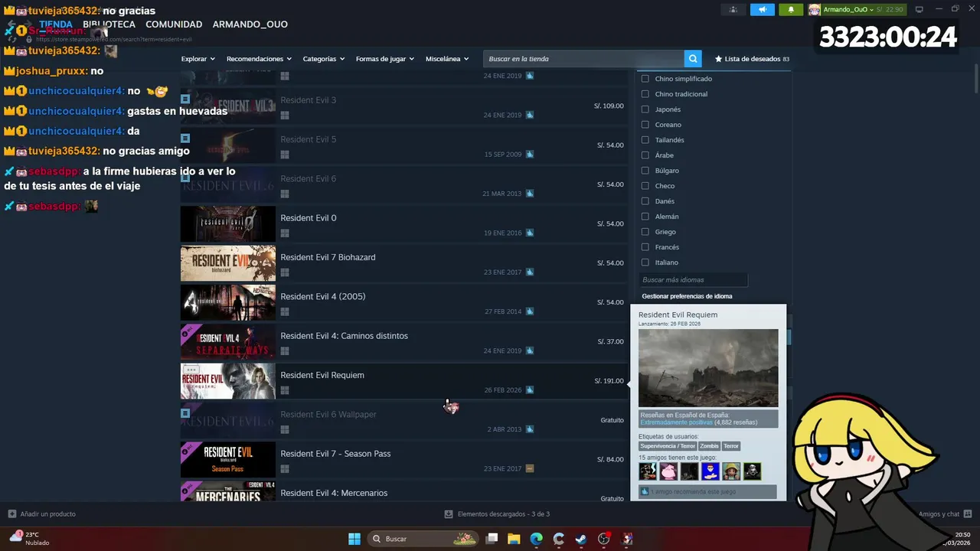This screenshot has height=551, width=980.
Task: Check the Búlgaro language filter
Action: (x=645, y=171)
